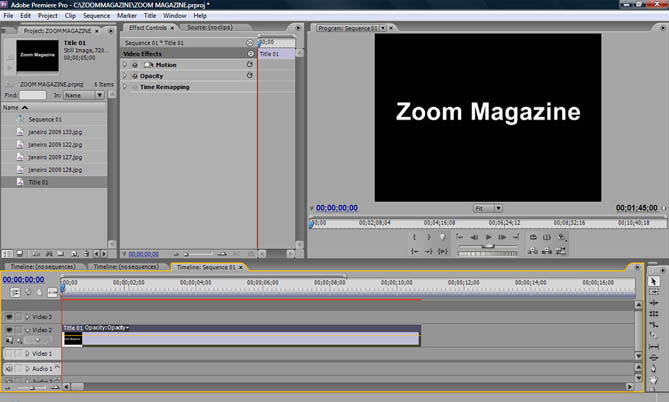Switch to the Source (no clips) tab

click(211, 27)
